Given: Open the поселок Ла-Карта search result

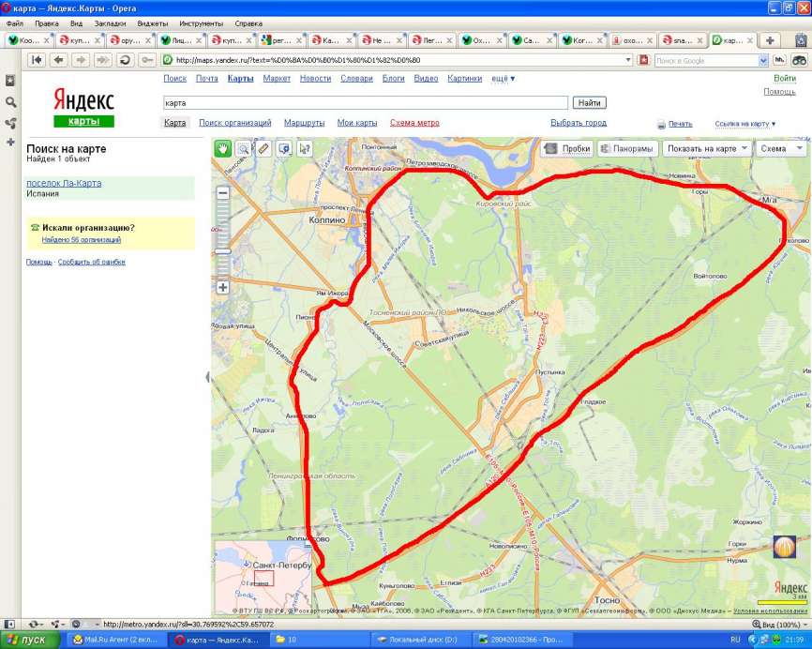Looking at the screenshot, I should click(64, 183).
